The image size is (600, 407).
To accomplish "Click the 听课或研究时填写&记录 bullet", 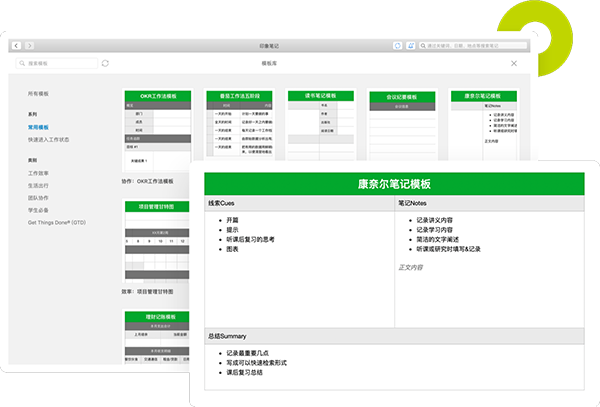I will pos(448,249).
